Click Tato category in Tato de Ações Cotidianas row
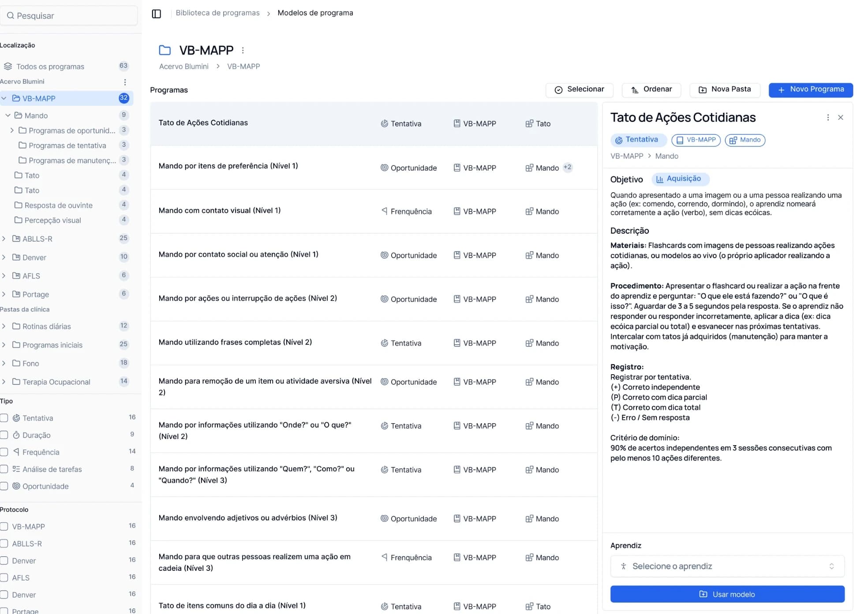868x614 pixels. (538, 124)
